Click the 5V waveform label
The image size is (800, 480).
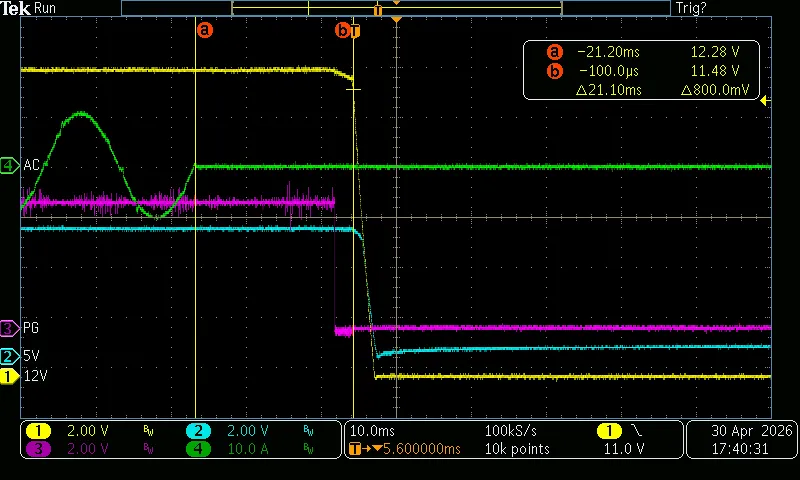tap(31, 356)
